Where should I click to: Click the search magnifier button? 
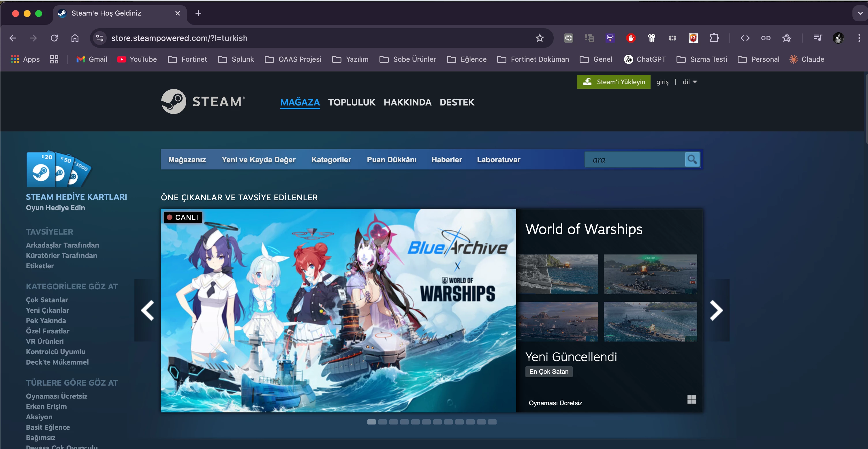tap(692, 159)
